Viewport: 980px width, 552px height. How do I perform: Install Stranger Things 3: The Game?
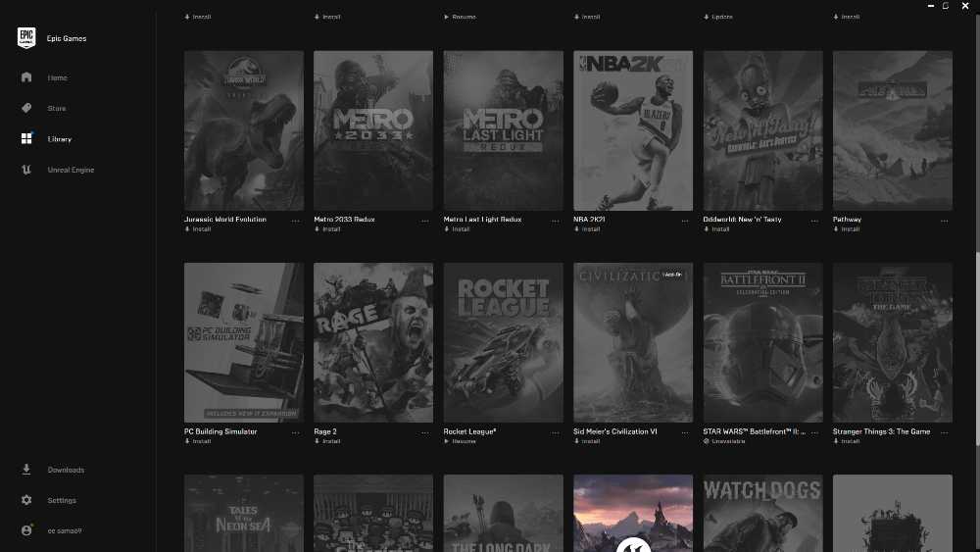tap(847, 441)
